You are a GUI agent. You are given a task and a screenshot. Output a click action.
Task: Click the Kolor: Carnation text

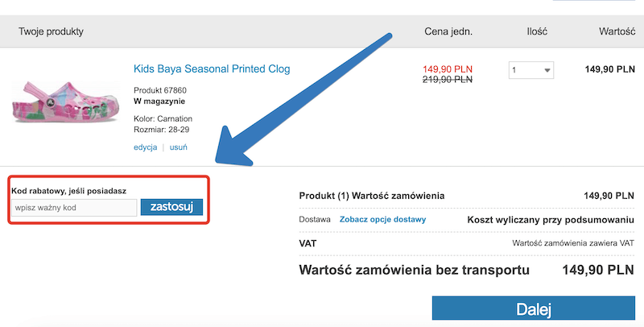(x=163, y=118)
